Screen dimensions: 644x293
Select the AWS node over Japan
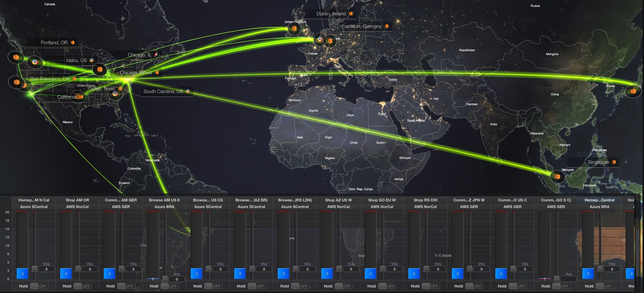point(633,91)
